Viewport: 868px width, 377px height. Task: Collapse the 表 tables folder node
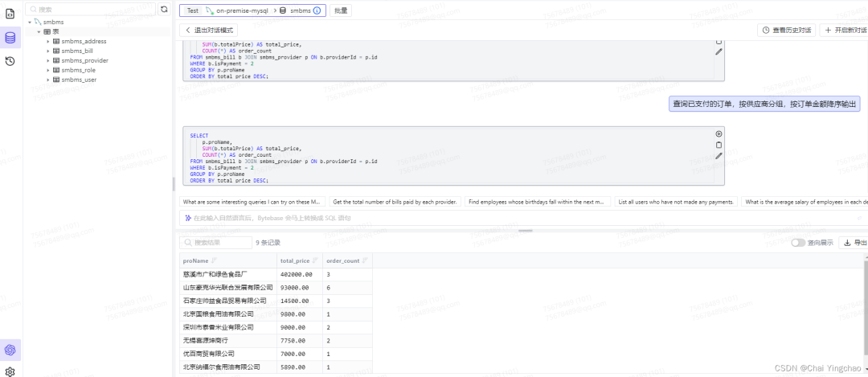pos(39,31)
